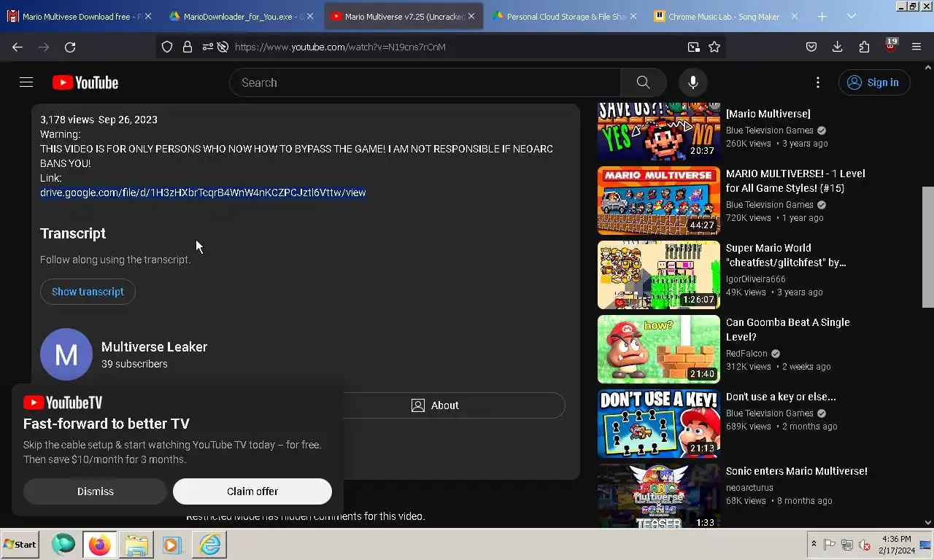This screenshot has height=560, width=934.
Task: Show hidden system tray icons
Action: pos(814,545)
